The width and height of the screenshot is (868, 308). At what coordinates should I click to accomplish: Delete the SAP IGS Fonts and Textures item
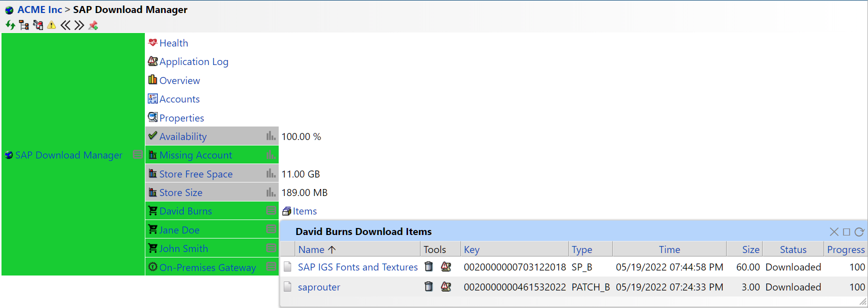click(x=429, y=267)
